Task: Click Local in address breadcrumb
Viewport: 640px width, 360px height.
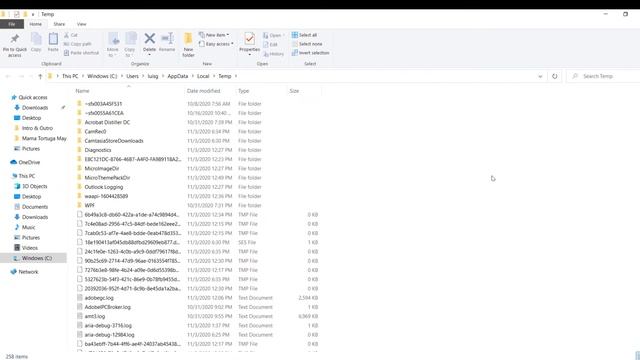Action: [203, 76]
